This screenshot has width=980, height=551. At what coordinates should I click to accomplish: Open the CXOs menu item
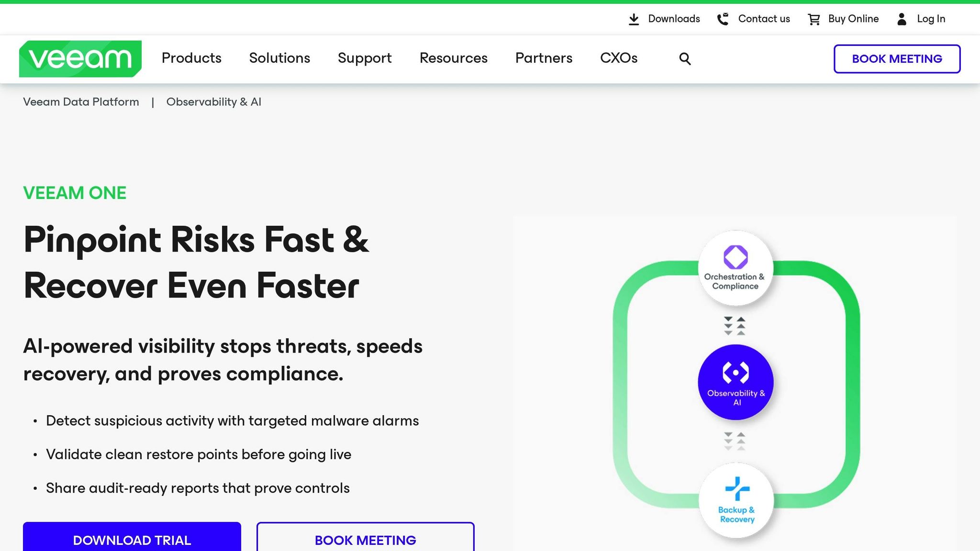coord(619,58)
